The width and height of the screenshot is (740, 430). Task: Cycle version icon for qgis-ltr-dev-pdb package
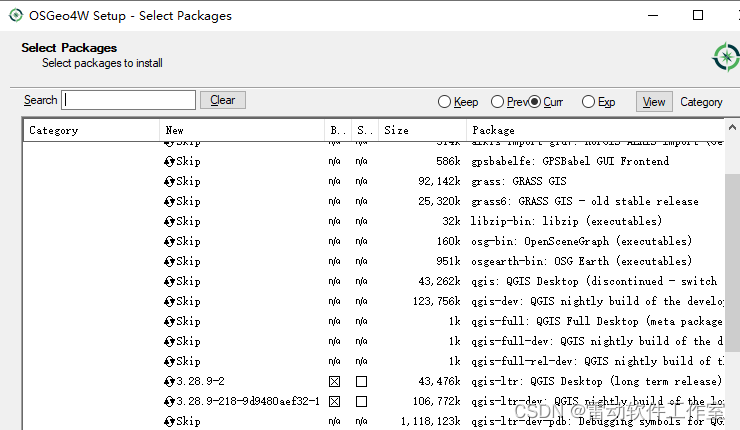click(169, 422)
